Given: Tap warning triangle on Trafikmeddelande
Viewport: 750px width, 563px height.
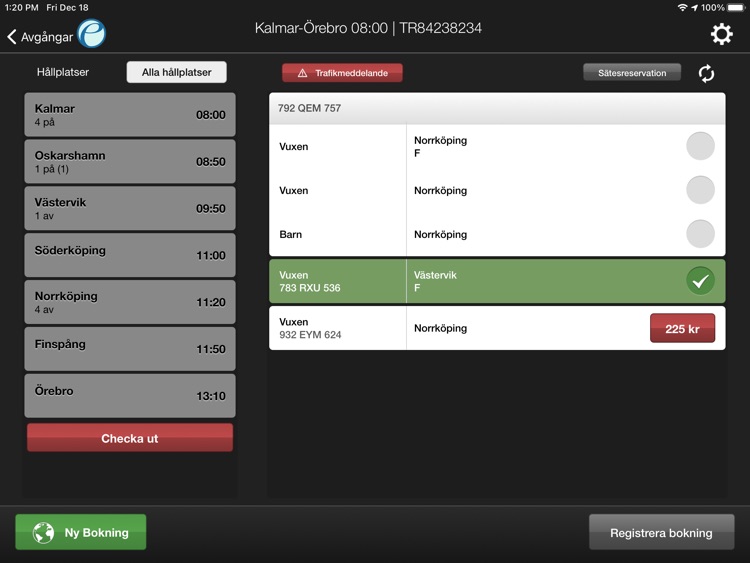Looking at the screenshot, I should [302, 73].
